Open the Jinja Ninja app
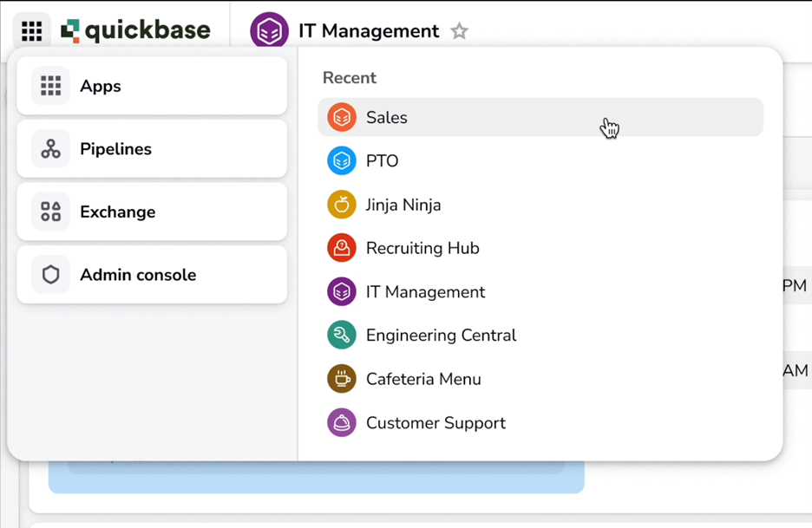Image resolution: width=812 pixels, height=528 pixels. [x=540, y=205]
